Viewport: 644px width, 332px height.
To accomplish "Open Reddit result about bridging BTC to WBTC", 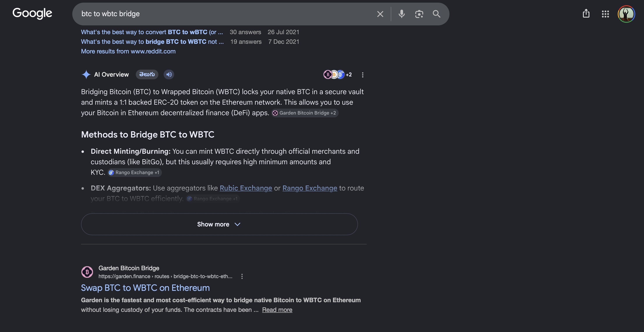I will tap(152, 42).
